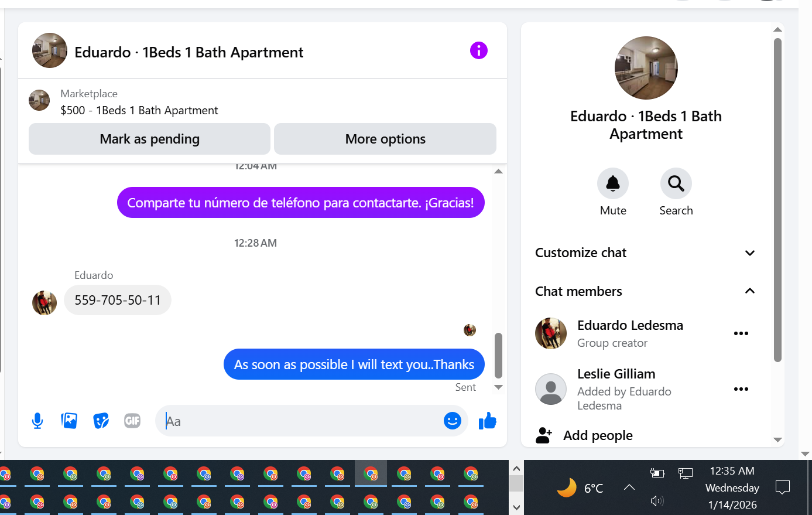Send a thumbs-up like
The height and width of the screenshot is (515, 812).
(487, 421)
